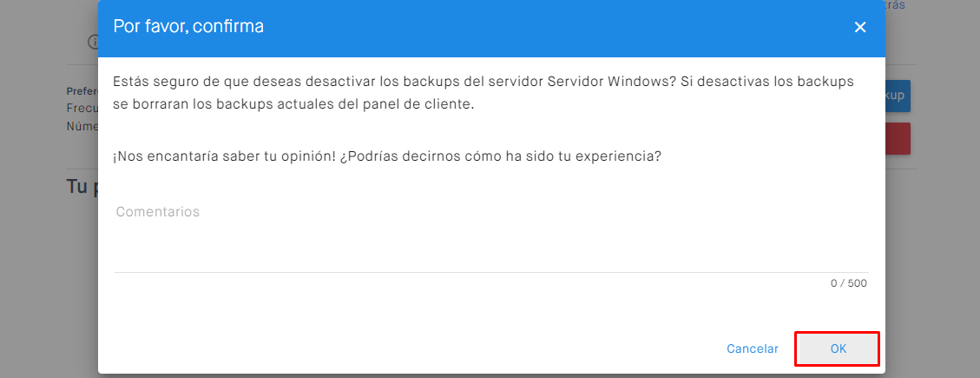980x378 pixels.
Task: Click the 'Por favor, confirma' dialog title
Action: click(188, 26)
